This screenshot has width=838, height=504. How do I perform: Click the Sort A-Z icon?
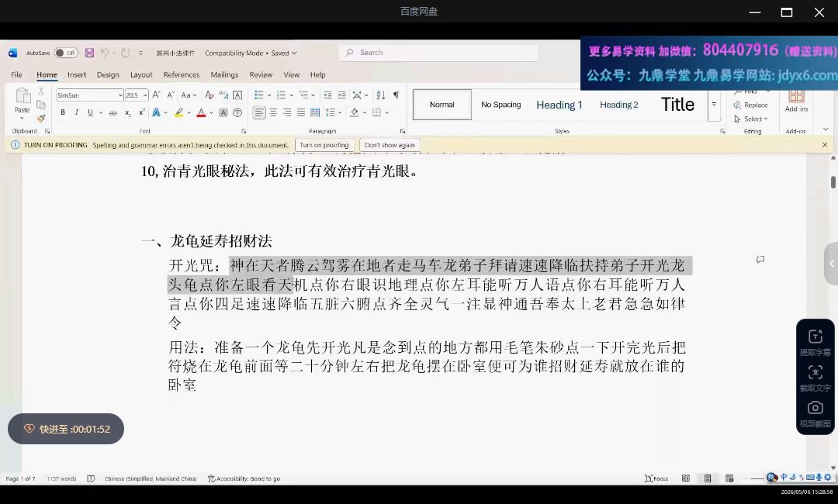pyautogui.click(x=380, y=95)
